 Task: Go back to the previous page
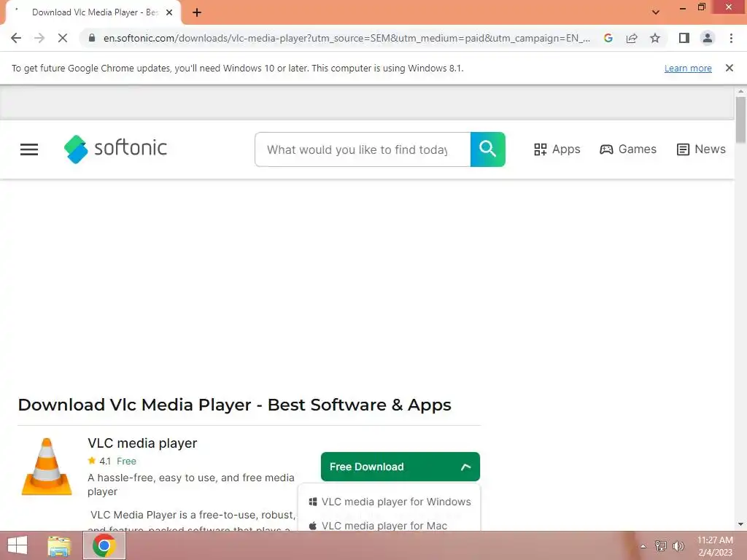[x=16, y=38]
